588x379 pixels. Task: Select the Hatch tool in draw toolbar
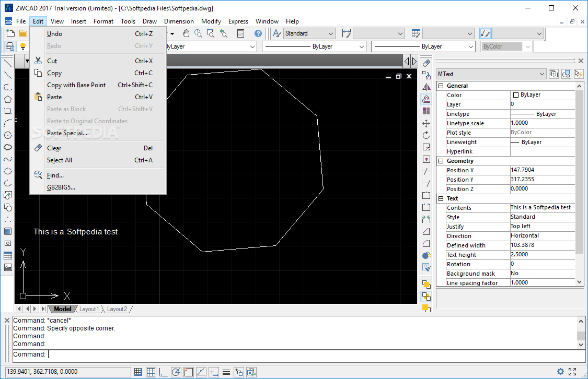click(x=7, y=231)
